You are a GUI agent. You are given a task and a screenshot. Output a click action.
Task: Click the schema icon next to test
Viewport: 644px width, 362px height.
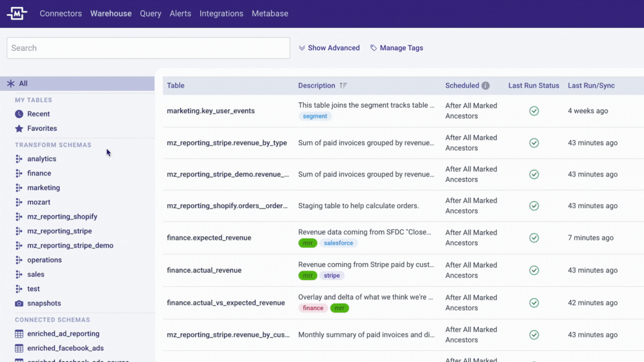click(x=19, y=289)
